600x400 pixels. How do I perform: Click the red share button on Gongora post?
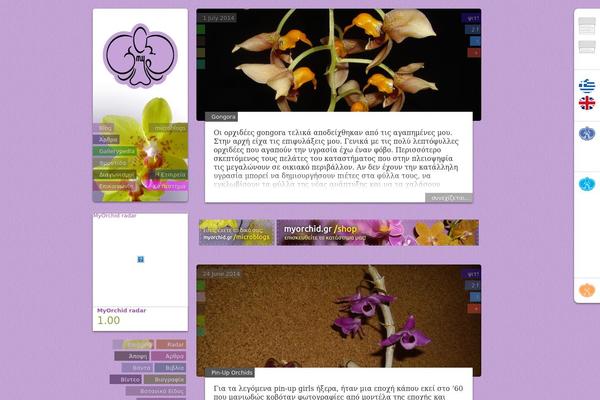[x=474, y=52]
